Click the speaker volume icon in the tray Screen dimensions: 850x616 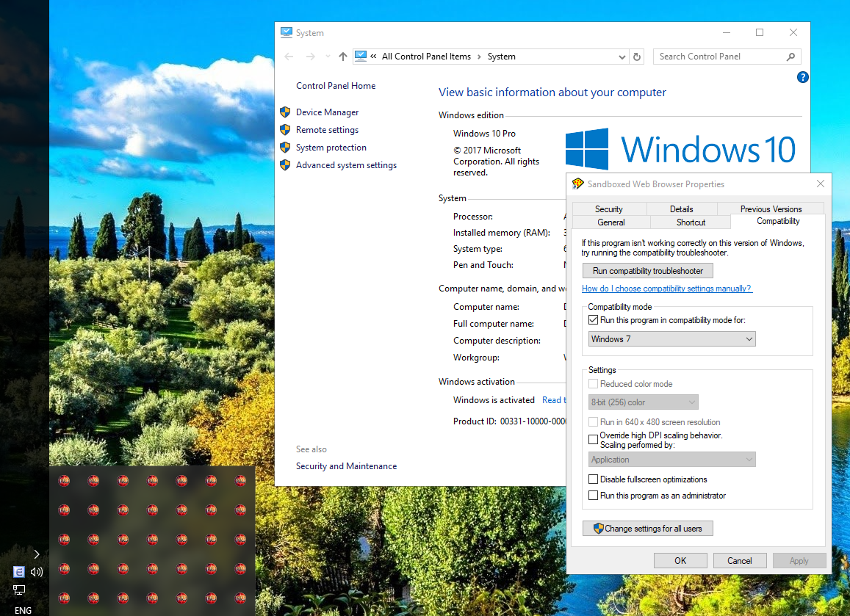tap(36, 571)
